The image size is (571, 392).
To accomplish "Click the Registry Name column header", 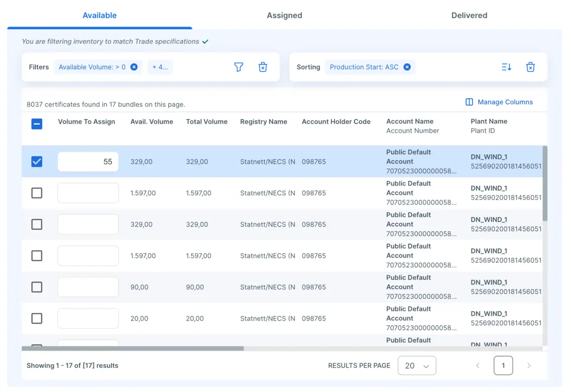I will (x=263, y=122).
